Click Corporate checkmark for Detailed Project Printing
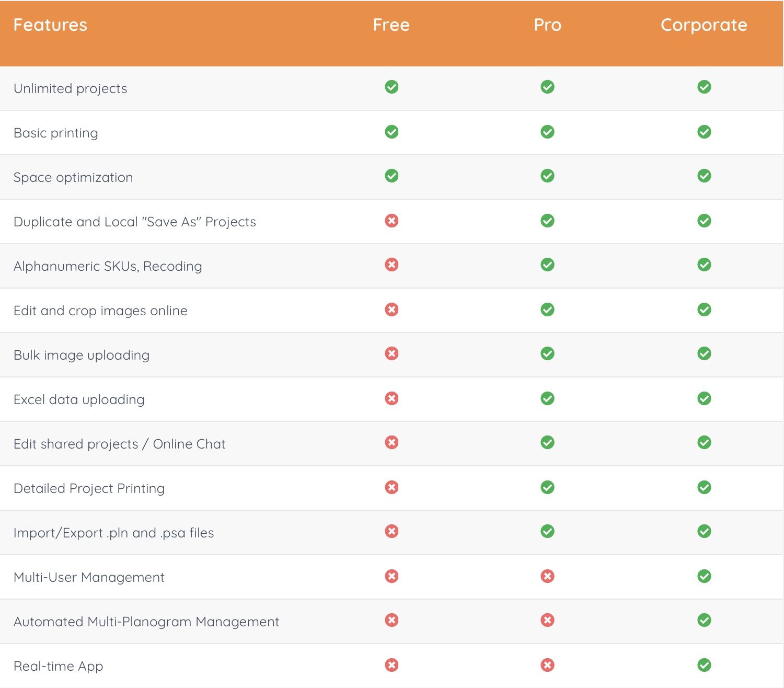This screenshot has height=688, width=784. click(704, 487)
